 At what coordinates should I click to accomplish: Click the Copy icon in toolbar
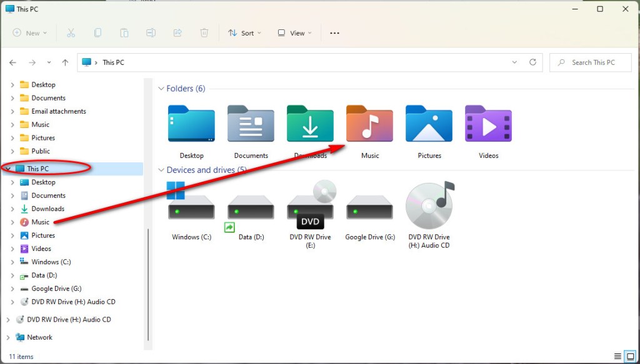click(97, 33)
